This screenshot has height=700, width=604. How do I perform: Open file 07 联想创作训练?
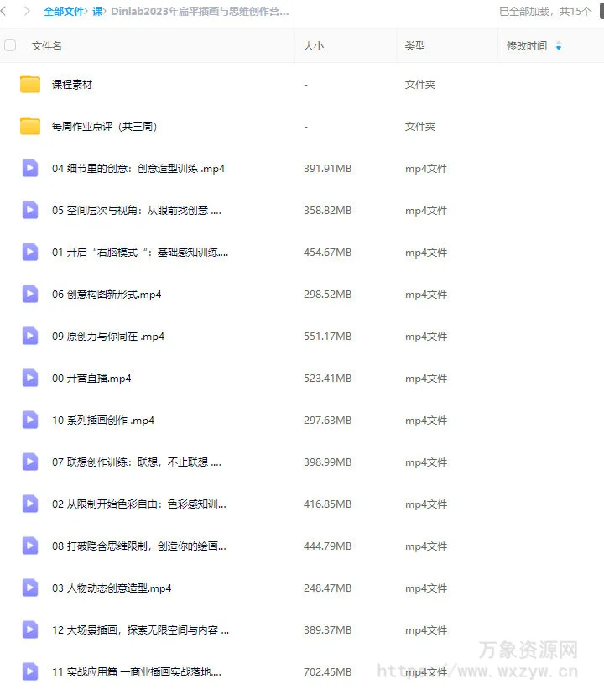(137, 462)
